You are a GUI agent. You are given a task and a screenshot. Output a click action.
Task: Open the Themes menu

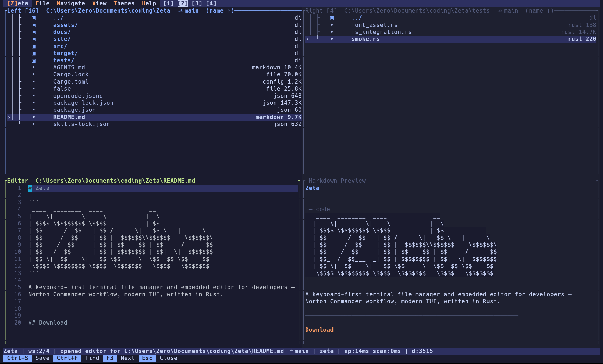tap(124, 3)
